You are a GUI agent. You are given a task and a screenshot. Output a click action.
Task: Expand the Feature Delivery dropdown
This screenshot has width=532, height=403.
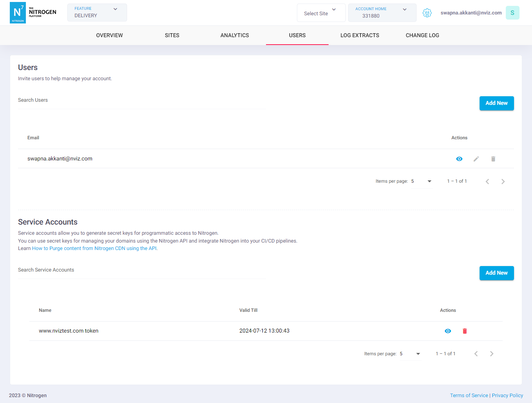97,13
